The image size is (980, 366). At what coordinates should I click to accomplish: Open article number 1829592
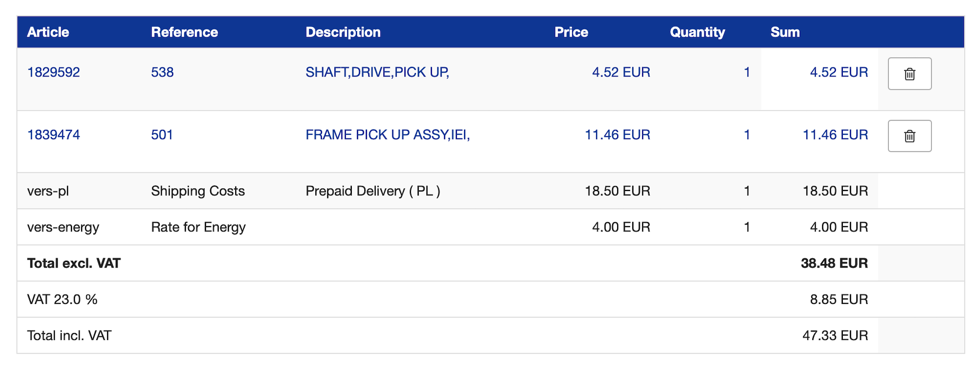54,72
